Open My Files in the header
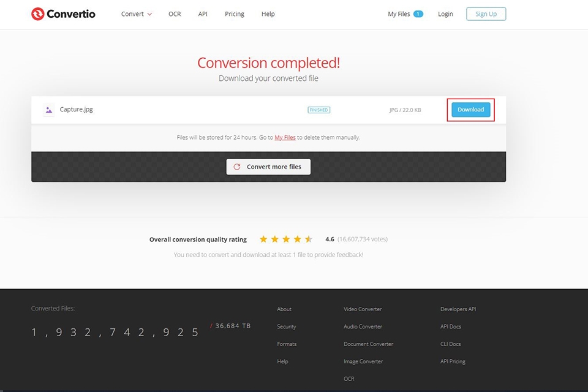Screen dimensions: 588x392 [x=399, y=14]
